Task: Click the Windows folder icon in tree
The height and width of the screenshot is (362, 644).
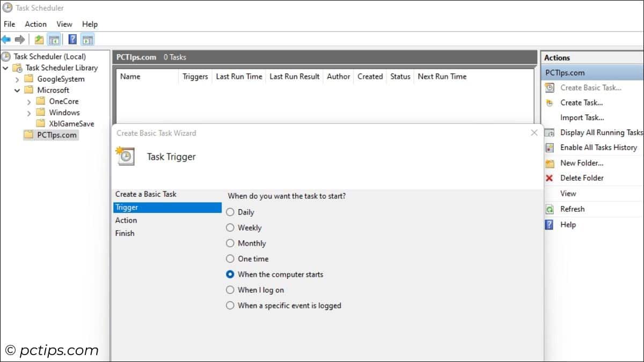Action: [x=41, y=112]
